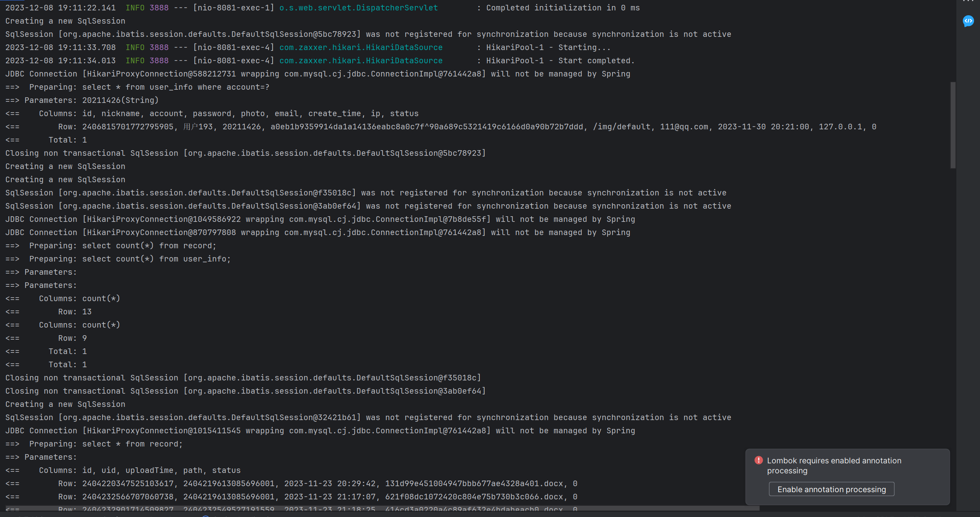The height and width of the screenshot is (517, 980).
Task: Click the horizontal scrollbar at console bottom
Action: tap(381, 508)
